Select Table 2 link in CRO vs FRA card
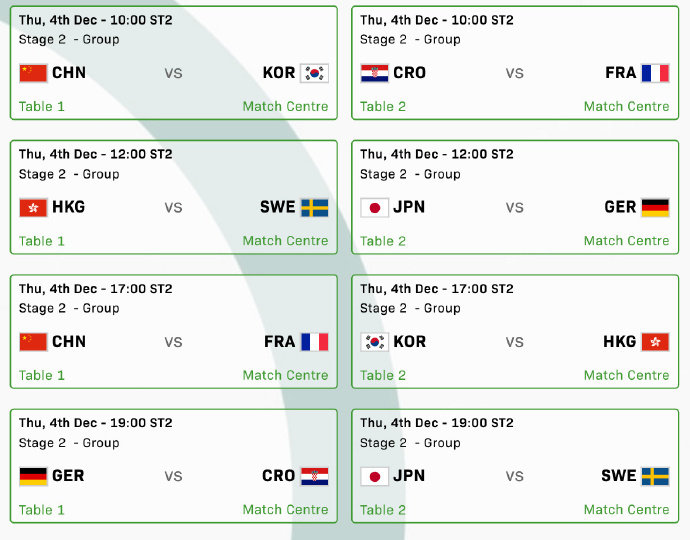This screenshot has height=540, width=690. tap(383, 106)
